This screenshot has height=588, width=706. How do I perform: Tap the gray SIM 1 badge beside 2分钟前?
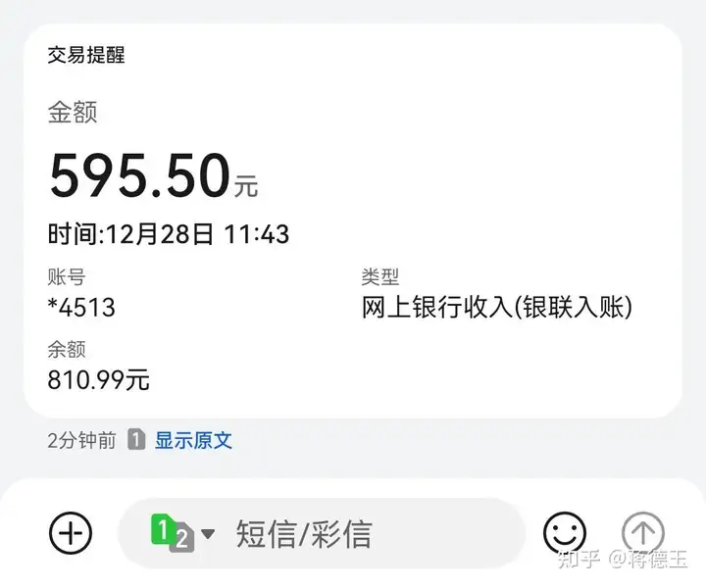pos(136,440)
